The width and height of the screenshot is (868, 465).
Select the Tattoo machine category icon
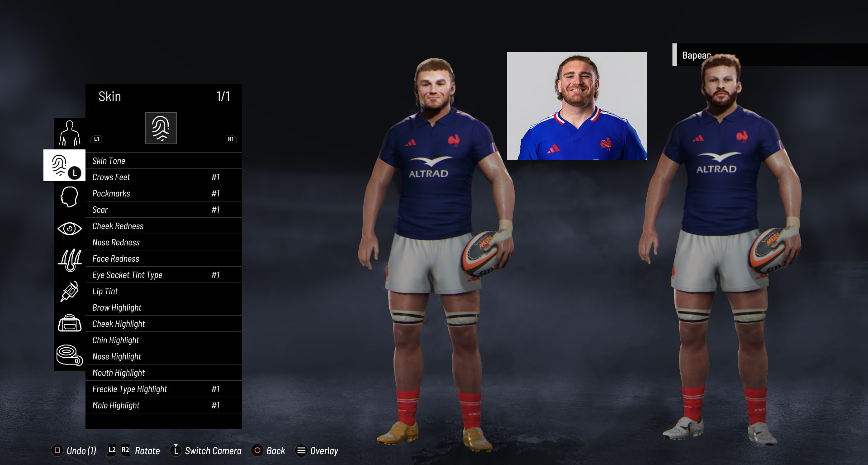[x=69, y=292]
